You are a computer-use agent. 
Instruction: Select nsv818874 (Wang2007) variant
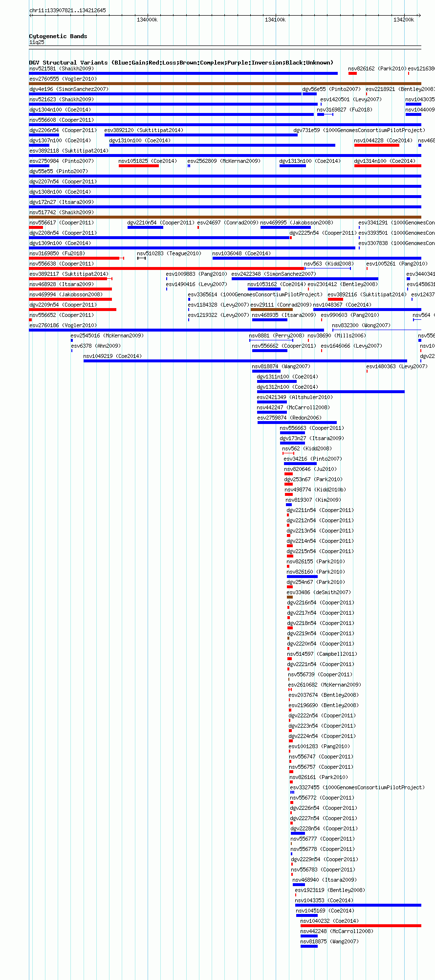click(281, 366)
